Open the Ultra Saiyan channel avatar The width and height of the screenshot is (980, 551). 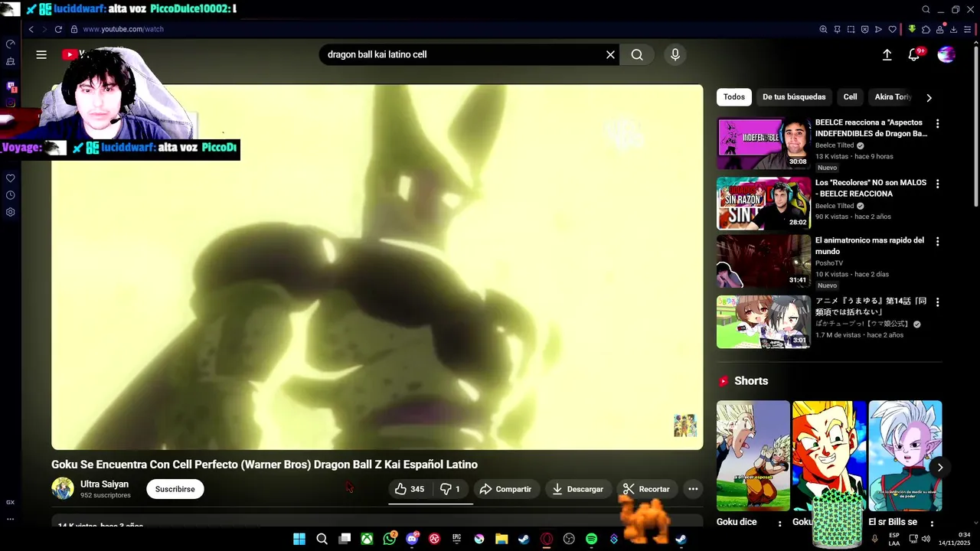click(x=63, y=488)
